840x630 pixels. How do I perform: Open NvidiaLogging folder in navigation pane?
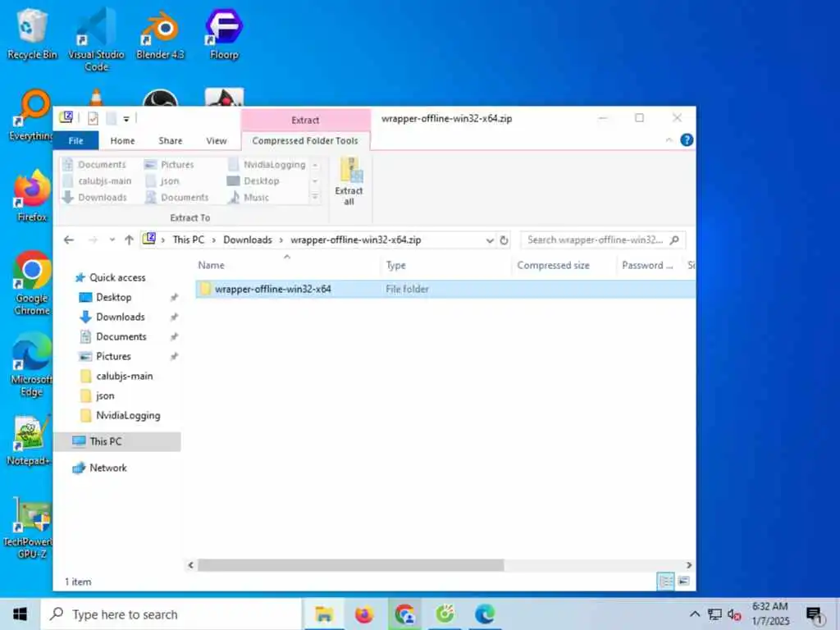pos(127,415)
